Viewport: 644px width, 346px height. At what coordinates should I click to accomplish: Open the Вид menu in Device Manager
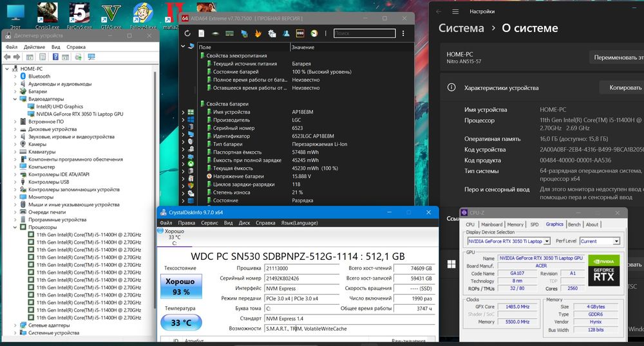56,47
